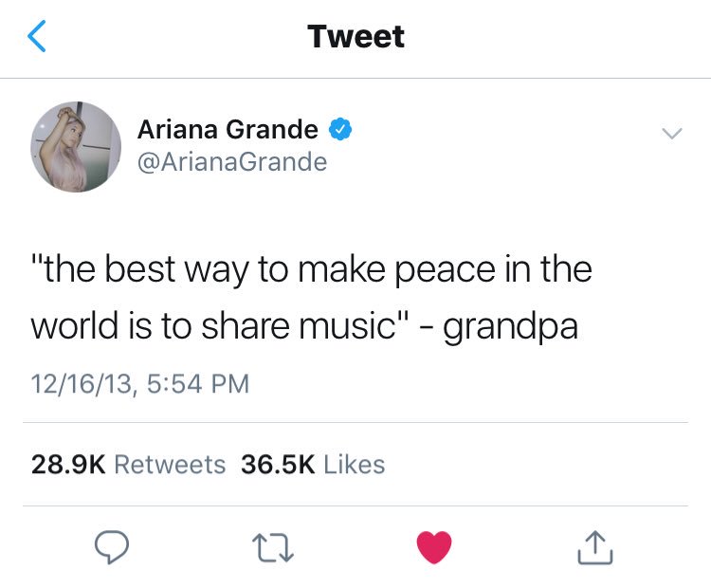This screenshot has width=711, height=588.
Task: Unlike the tweet with red heart
Action: click(x=434, y=546)
